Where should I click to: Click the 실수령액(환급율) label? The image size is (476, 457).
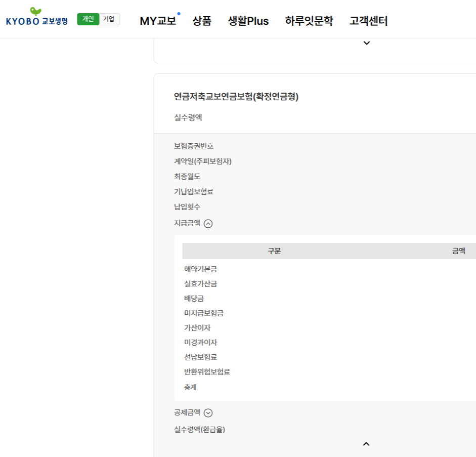[199, 429]
